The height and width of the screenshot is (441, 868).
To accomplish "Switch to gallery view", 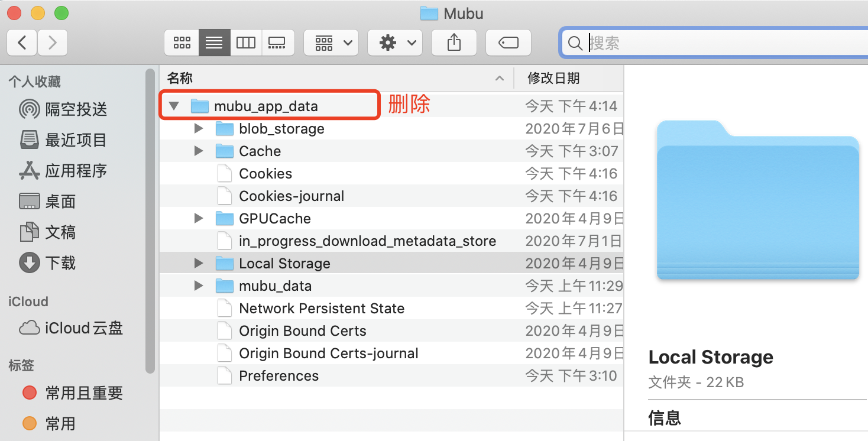I will pyautogui.click(x=277, y=43).
